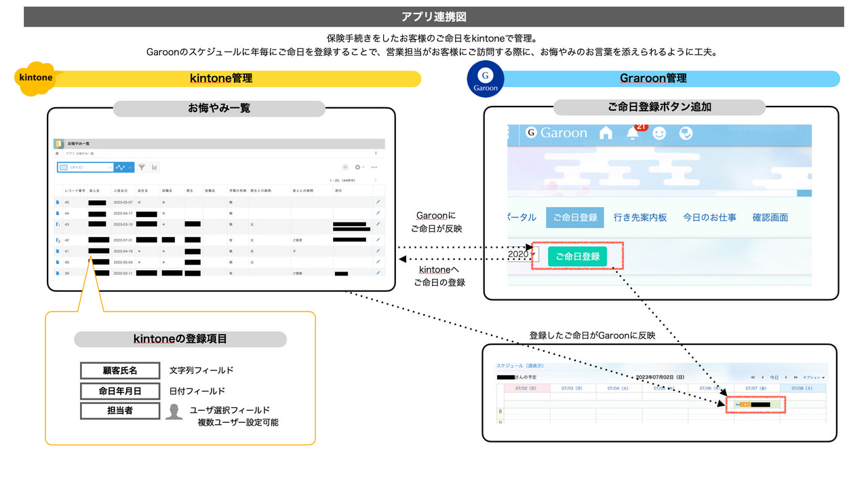This screenshot has width=868, height=488.
Task: Click the green ご命日登録 button
Action: point(577,256)
